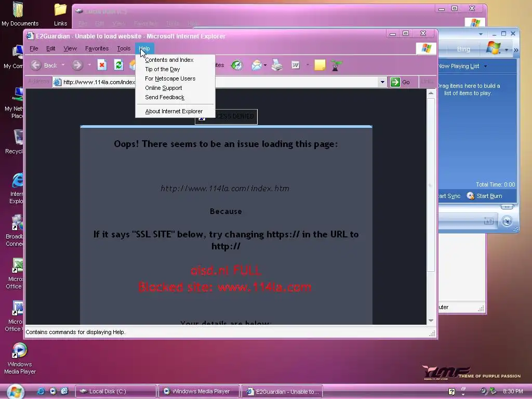Open the File menu in Internet Explorer

point(34,48)
